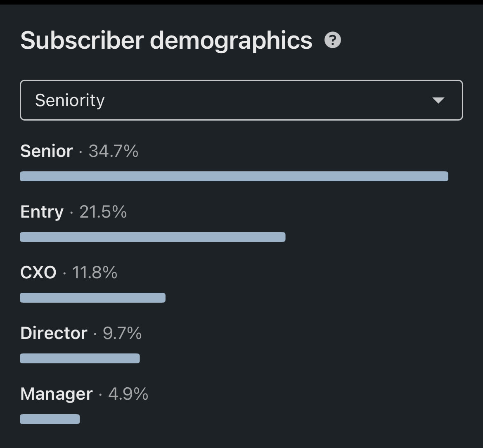Click the CXO percentage bar
This screenshot has width=483, height=448.
pyautogui.click(x=93, y=298)
